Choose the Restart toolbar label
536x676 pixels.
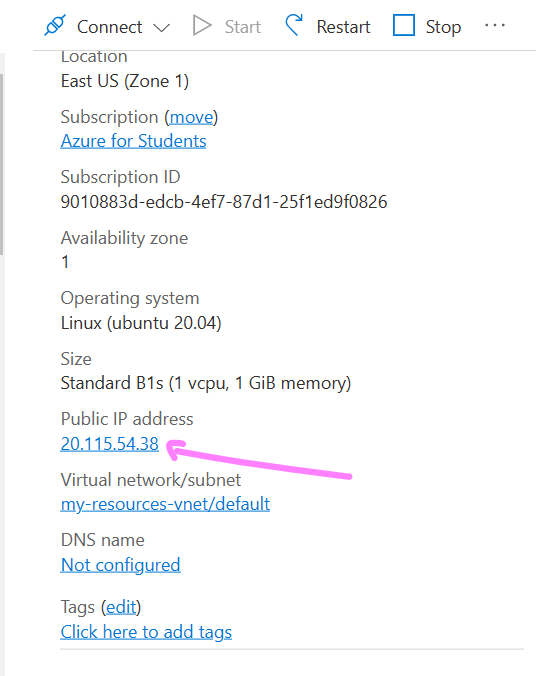[x=343, y=27]
